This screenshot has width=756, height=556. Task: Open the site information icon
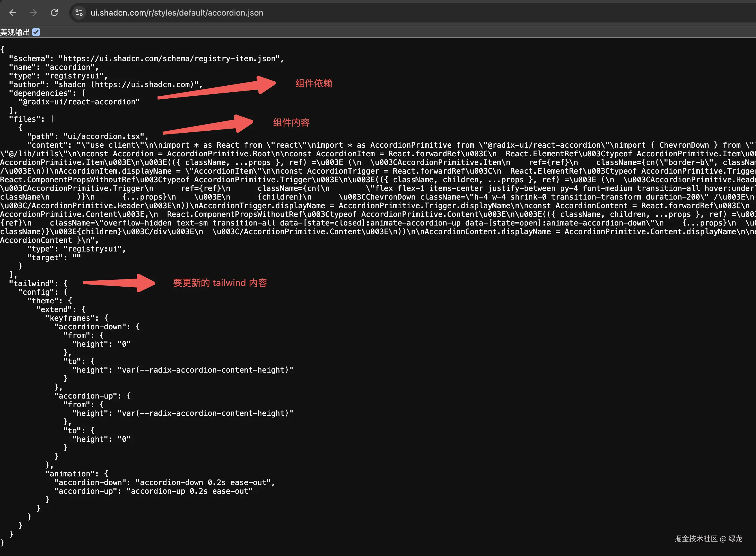(x=79, y=13)
